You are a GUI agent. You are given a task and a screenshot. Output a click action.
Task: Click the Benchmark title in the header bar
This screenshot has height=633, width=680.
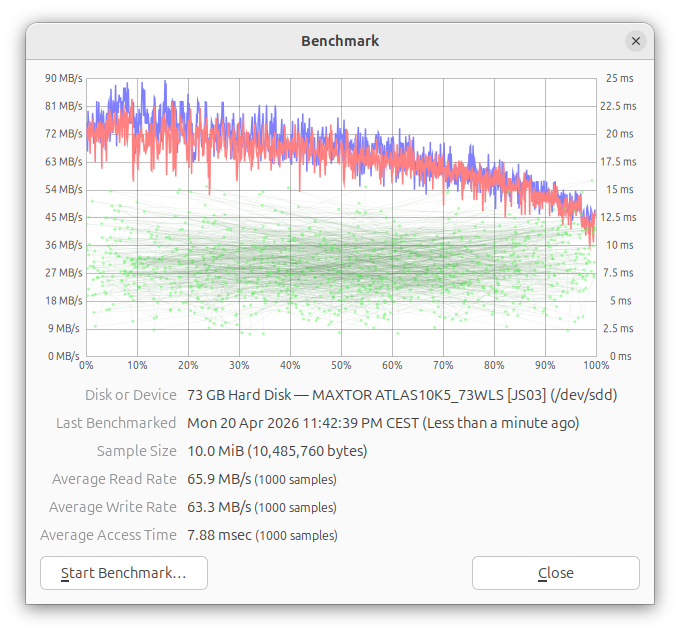point(340,41)
